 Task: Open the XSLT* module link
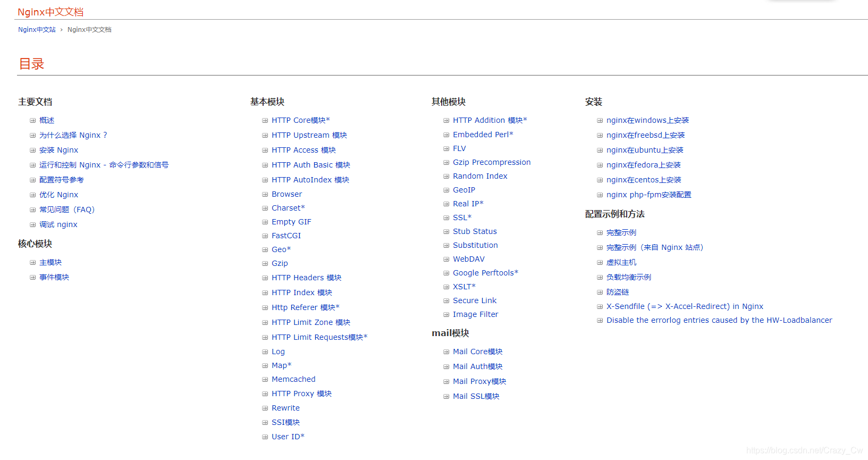[x=464, y=287]
